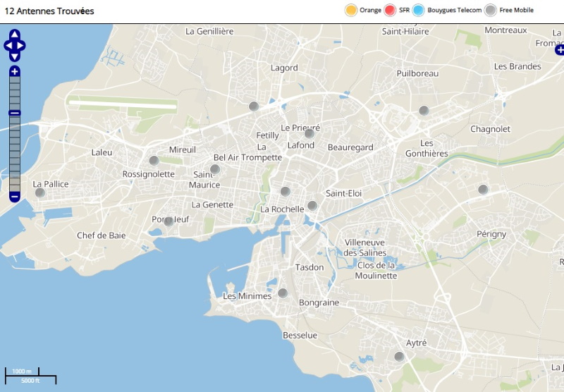Pan the map south with down arrow
Image resolution: width=564 pixels, height=392 pixels.
[15, 56]
